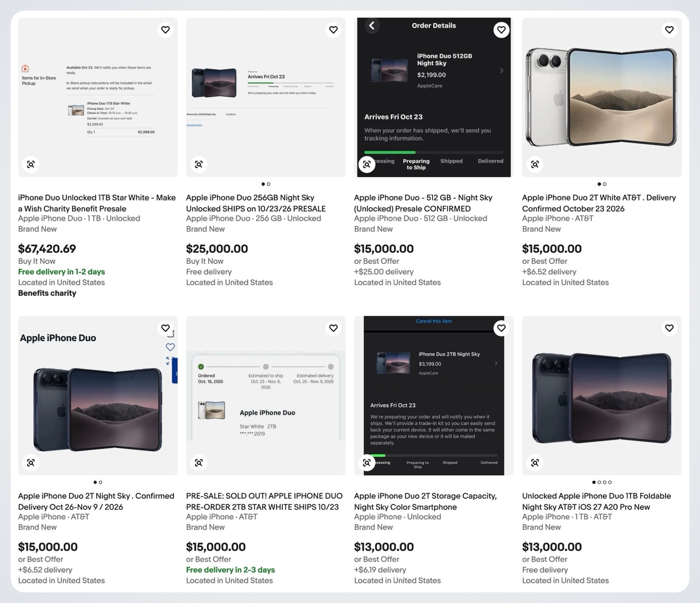Image resolution: width=700 pixels, height=603 pixels.
Task: Open image search on 512 GB order details photo
Action: (x=367, y=164)
